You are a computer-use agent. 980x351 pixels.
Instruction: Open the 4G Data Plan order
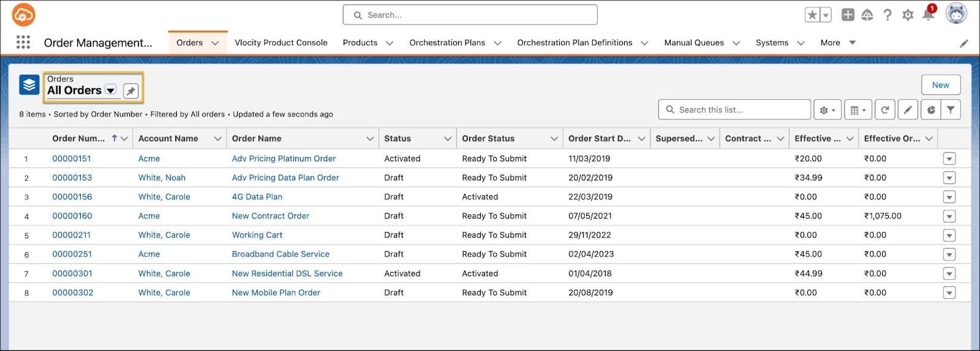point(257,197)
